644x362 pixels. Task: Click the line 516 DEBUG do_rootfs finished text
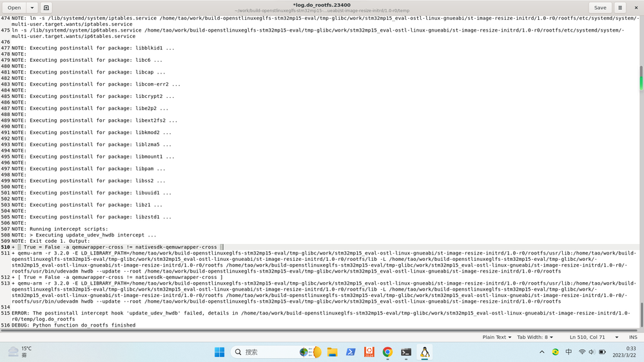pyautogui.click(x=73, y=325)
